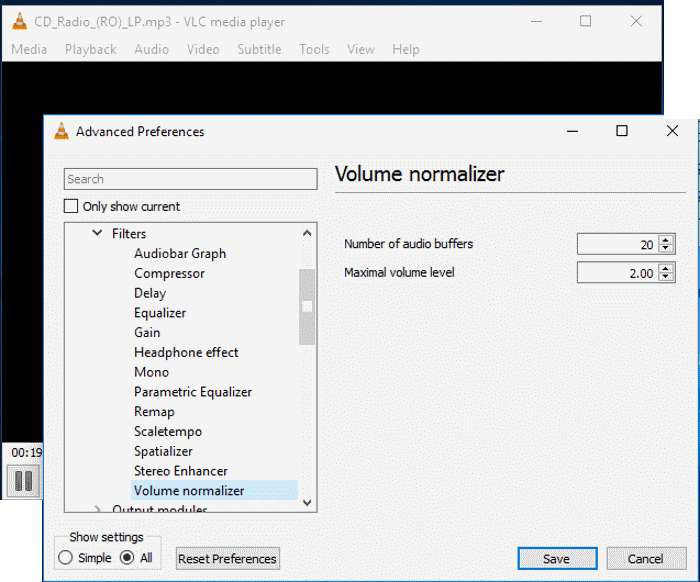Minimize the Advanced Preferences window
700x582 pixels.
(572, 131)
